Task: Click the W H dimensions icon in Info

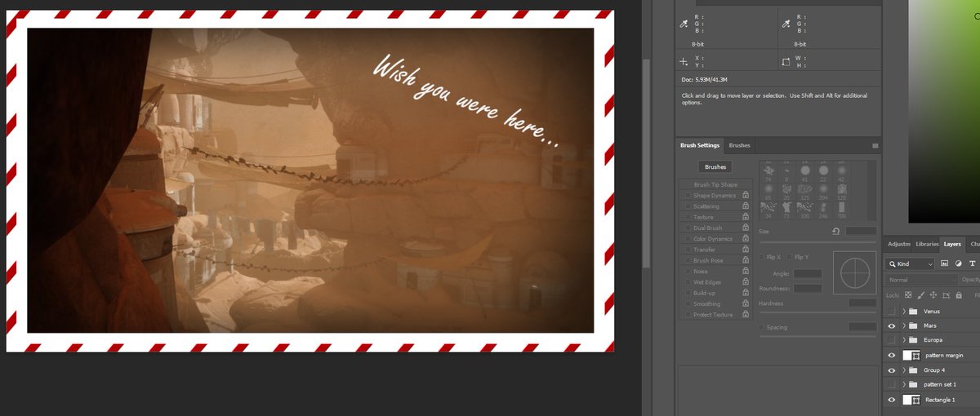Action: (786, 61)
